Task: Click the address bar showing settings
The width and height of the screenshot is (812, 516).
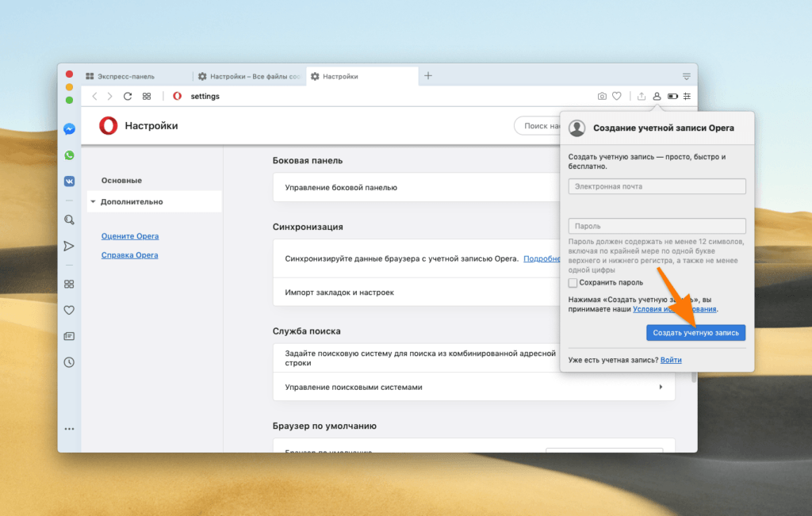Action: pos(383,96)
